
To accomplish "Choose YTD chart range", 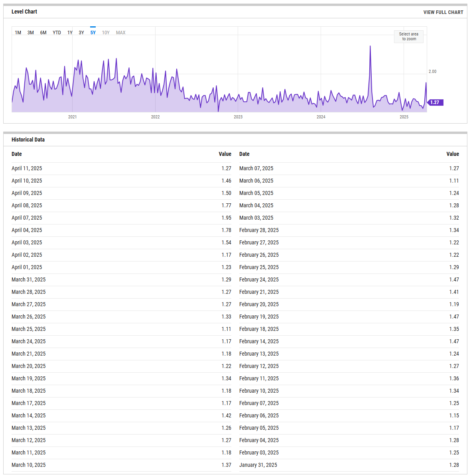I will (57, 32).
